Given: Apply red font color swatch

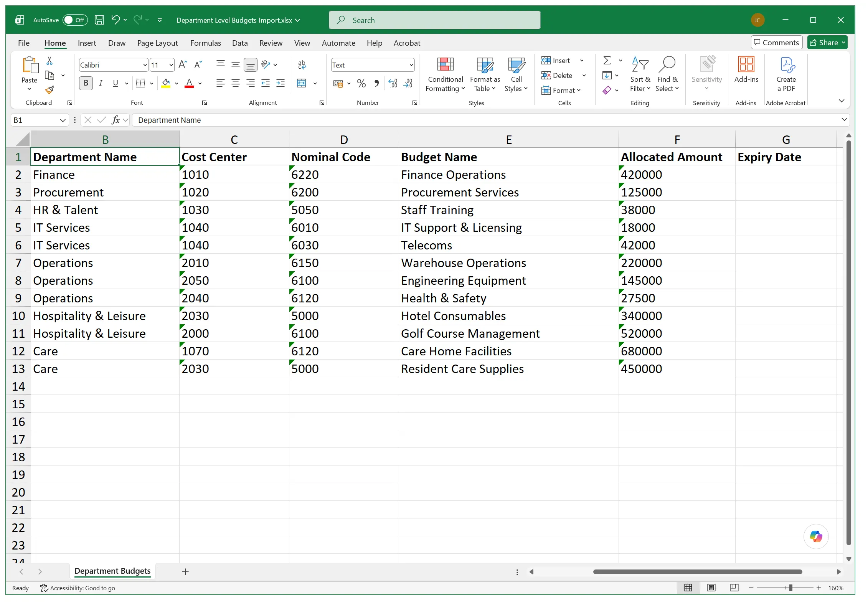Looking at the screenshot, I should coord(189,83).
